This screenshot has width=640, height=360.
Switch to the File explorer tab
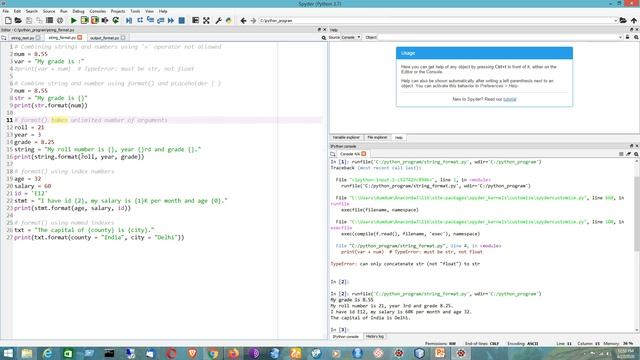[377, 138]
